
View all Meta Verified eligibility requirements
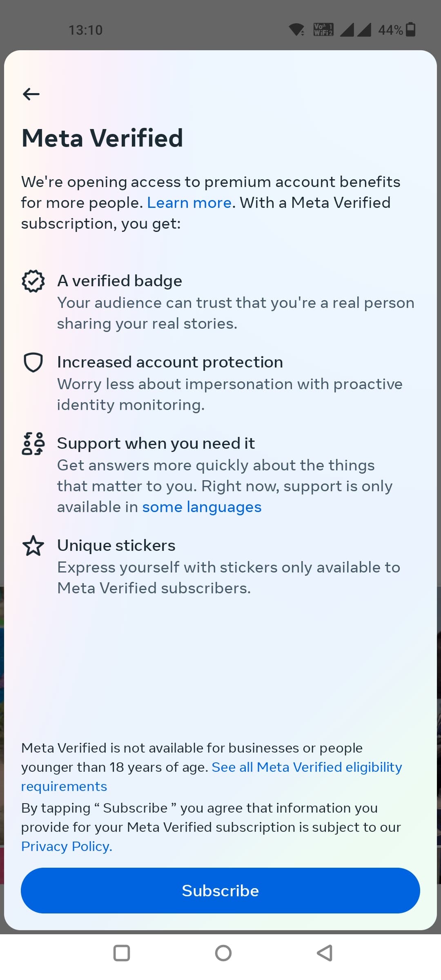tap(306, 767)
